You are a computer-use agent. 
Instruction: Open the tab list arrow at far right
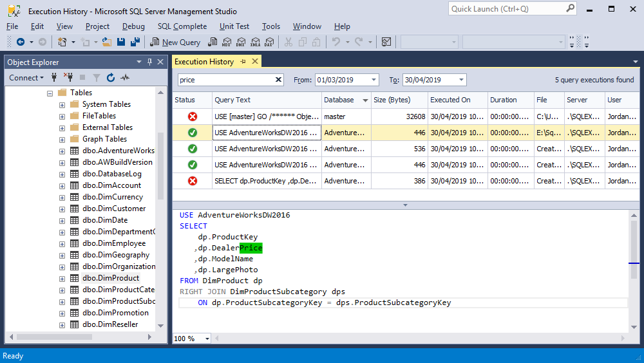click(636, 62)
